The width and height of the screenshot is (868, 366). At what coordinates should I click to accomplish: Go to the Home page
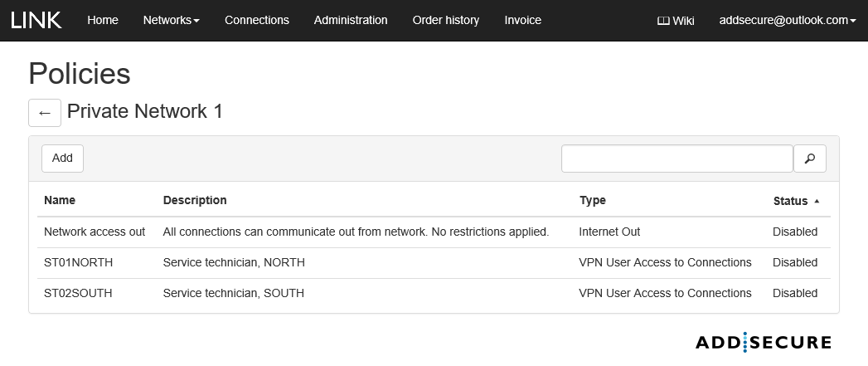[x=103, y=20]
